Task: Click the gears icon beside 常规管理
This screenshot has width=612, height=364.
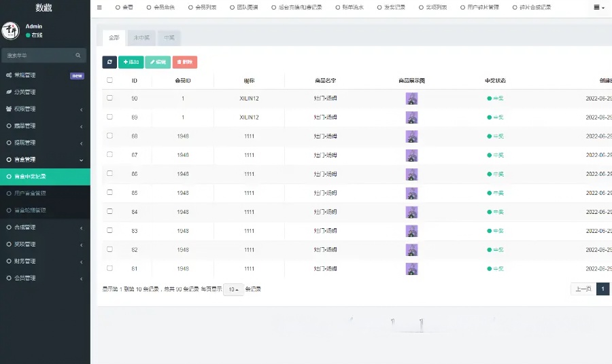Action: 9,75
